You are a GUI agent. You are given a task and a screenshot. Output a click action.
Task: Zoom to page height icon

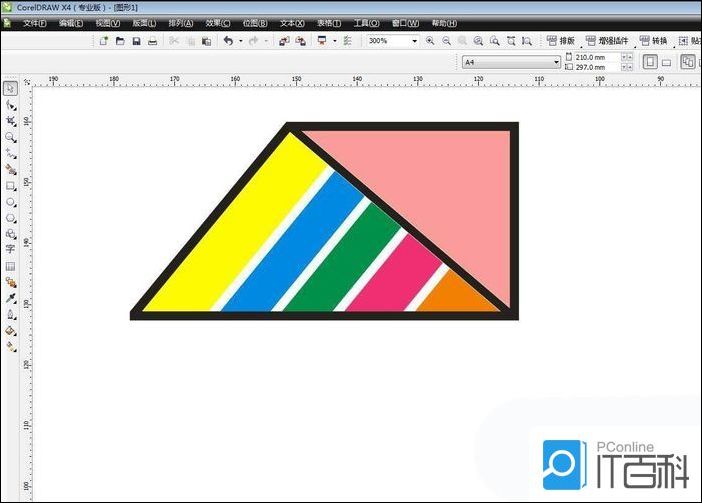527,41
